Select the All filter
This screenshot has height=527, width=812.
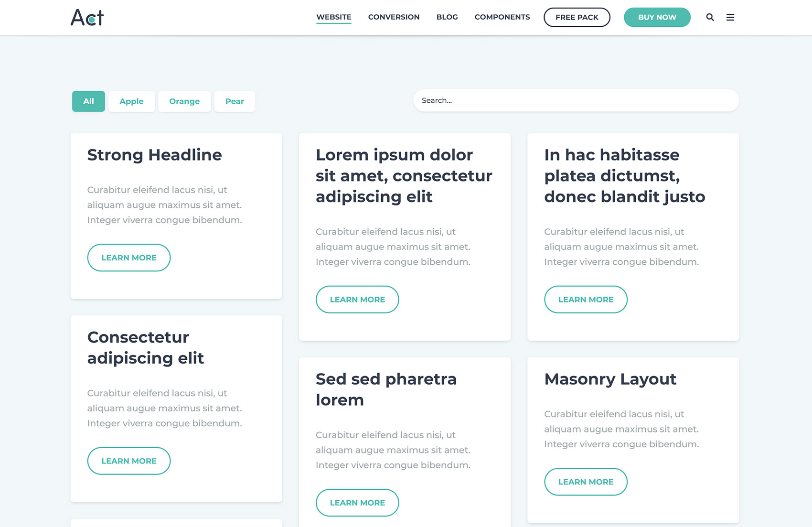coord(88,101)
